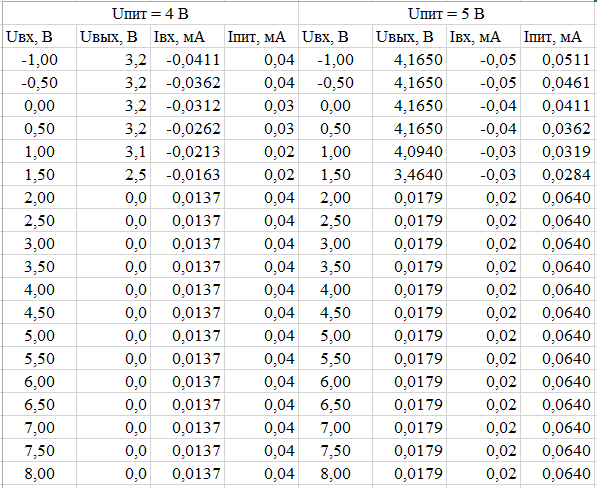The image size is (597, 488).
Task: Select the cell containing 2,5 output voltage
Action: point(113,175)
